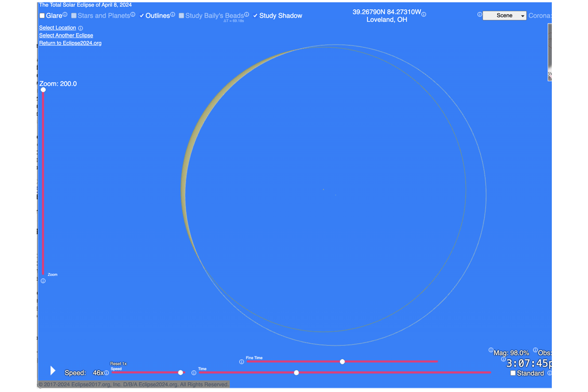The width and height of the screenshot is (588, 392).
Task: Click the Fine Time slider handle
Action: [342, 362]
